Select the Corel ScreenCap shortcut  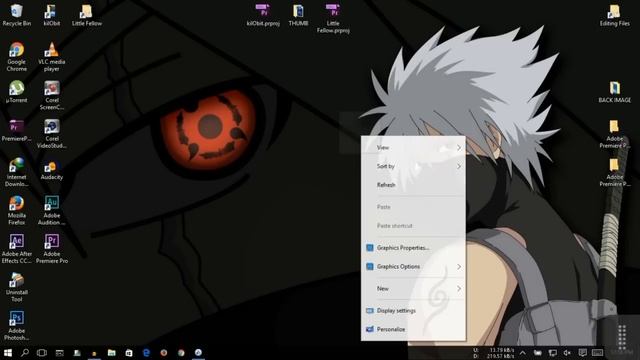51,96
